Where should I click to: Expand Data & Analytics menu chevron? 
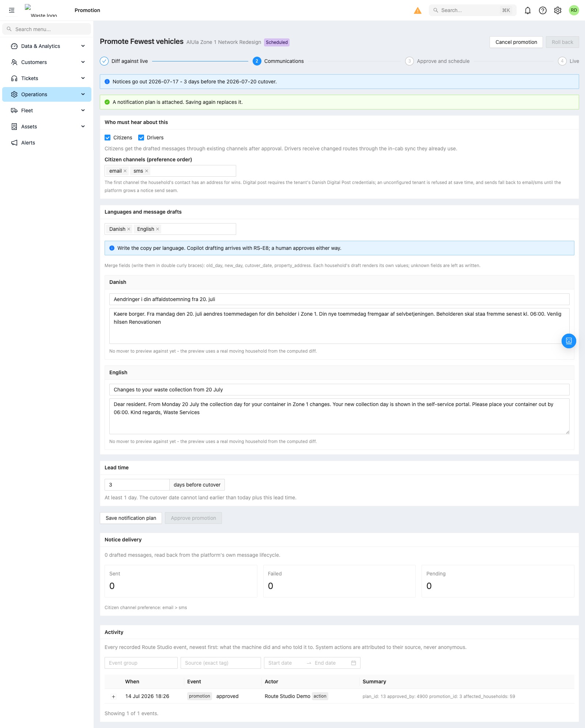(83, 46)
